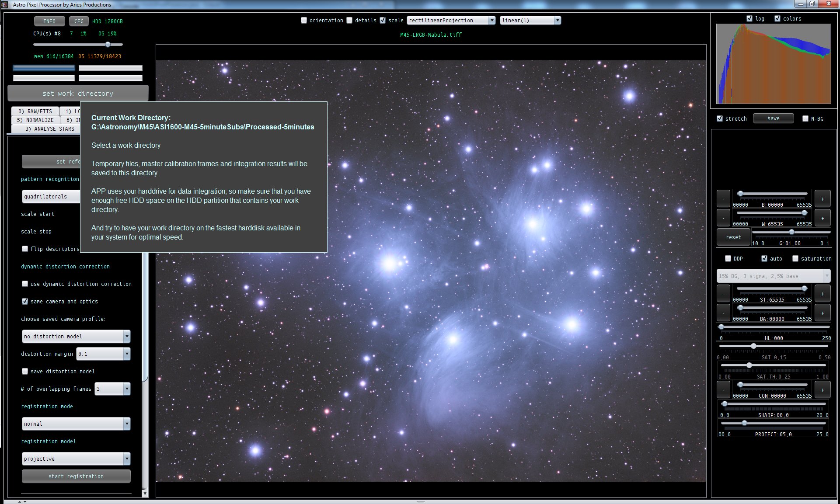Open the no distortion model dropdown
The height and width of the screenshot is (504, 840).
[76, 336]
